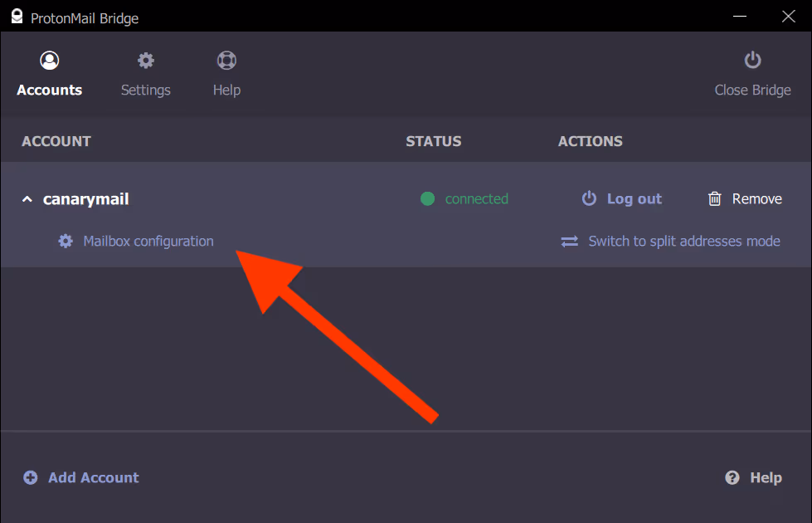812x523 pixels.
Task: Click the green connected status dot
Action: pos(427,198)
